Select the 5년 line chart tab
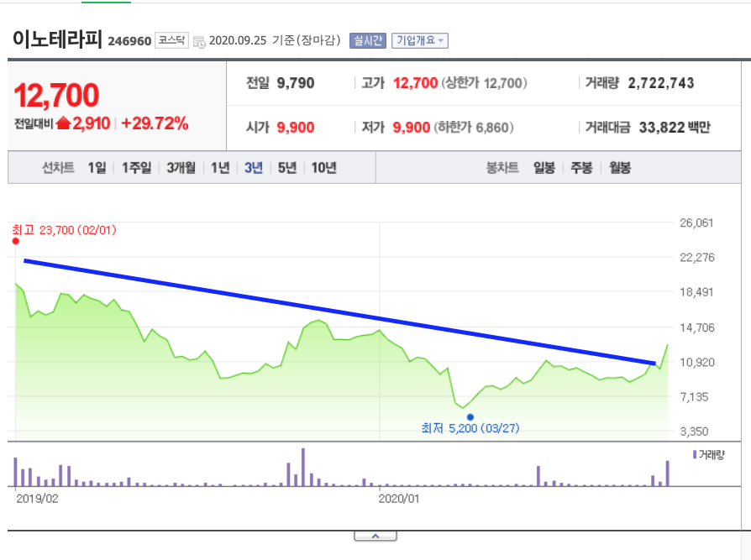Image resolution: width=751 pixels, height=560 pixels. tap(287, 168)
